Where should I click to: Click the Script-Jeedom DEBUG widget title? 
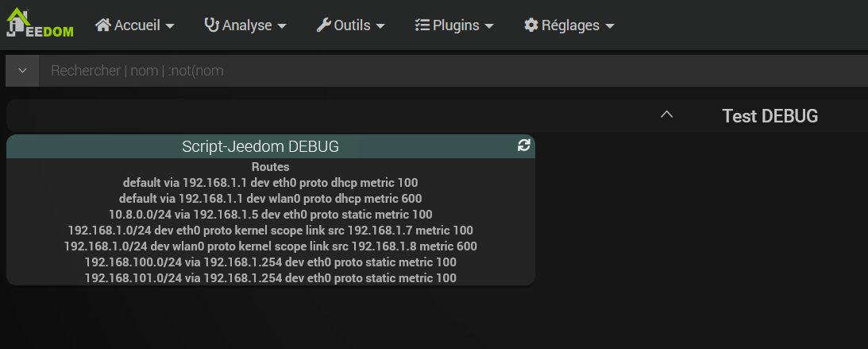(260, 146)
